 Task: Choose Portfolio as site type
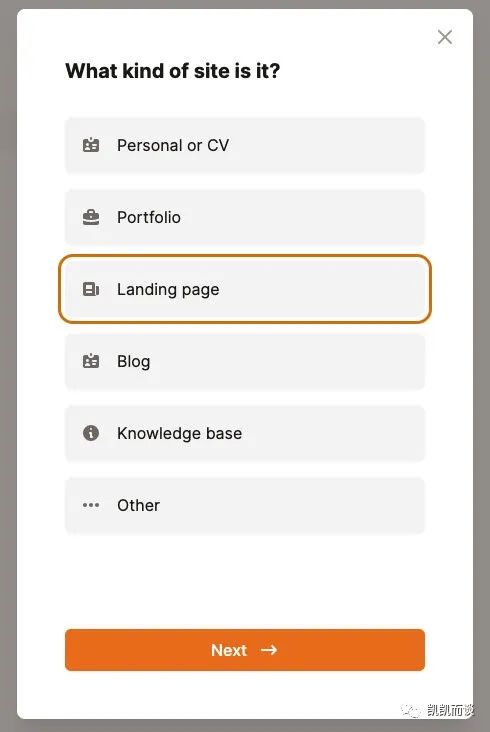point(245,218)
